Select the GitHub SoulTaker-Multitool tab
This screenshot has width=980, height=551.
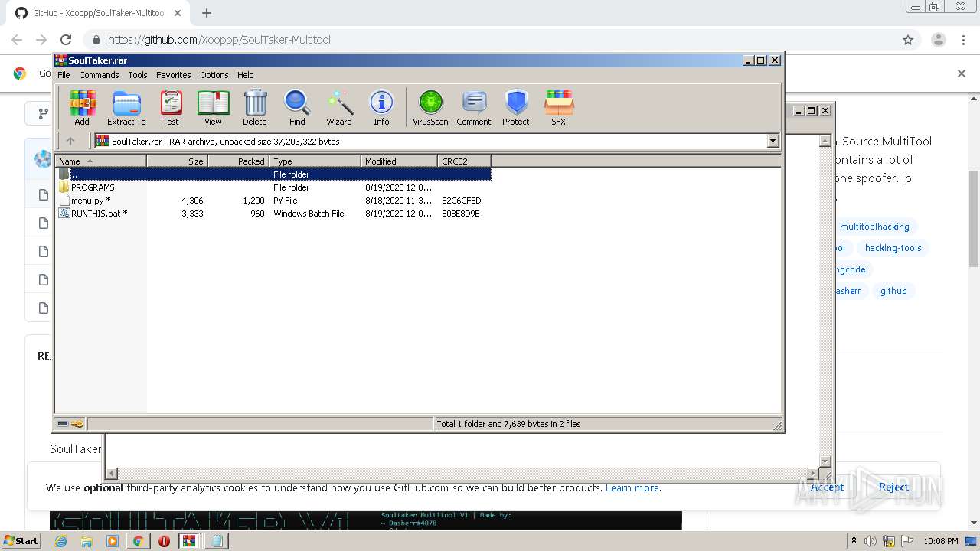coord(98,13)
